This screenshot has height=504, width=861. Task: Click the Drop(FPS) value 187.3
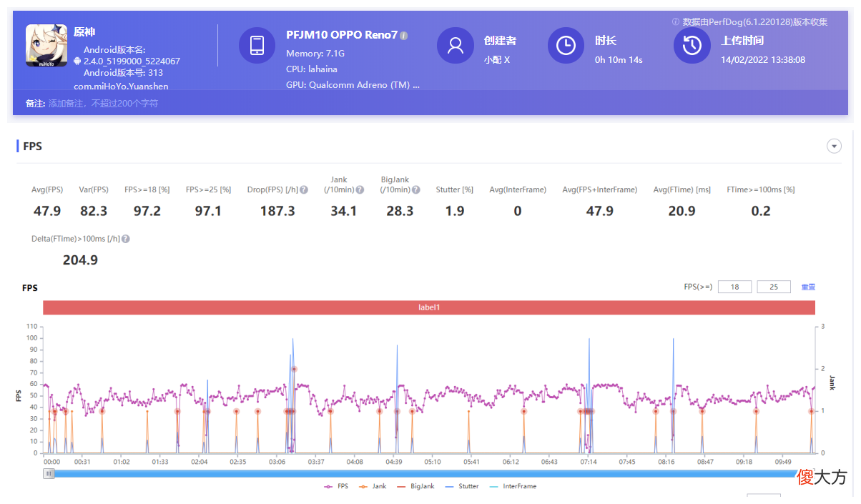pyautogui.click(x=277, y=211)
